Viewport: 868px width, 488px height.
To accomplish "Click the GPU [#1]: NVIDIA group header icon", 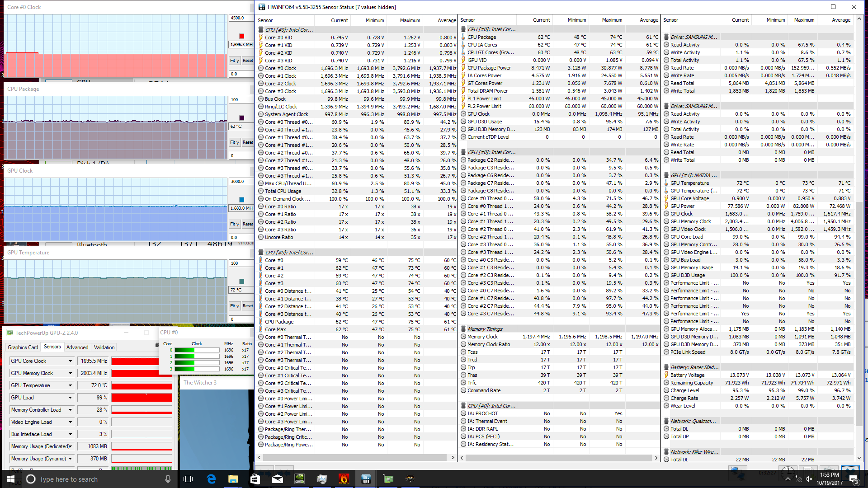I will click(x=666, y=175).
